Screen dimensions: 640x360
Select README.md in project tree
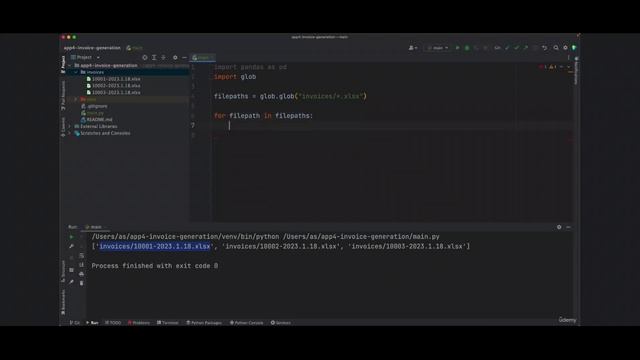point(97,120)
